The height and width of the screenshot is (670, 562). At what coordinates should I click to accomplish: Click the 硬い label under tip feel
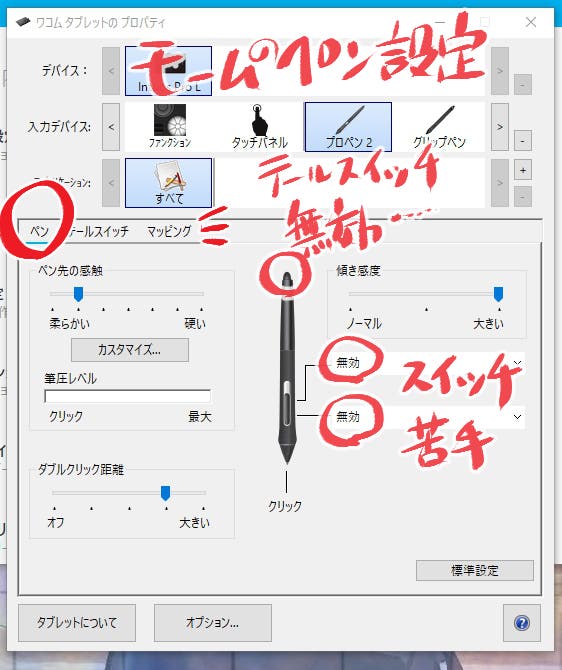coord(195,323)
